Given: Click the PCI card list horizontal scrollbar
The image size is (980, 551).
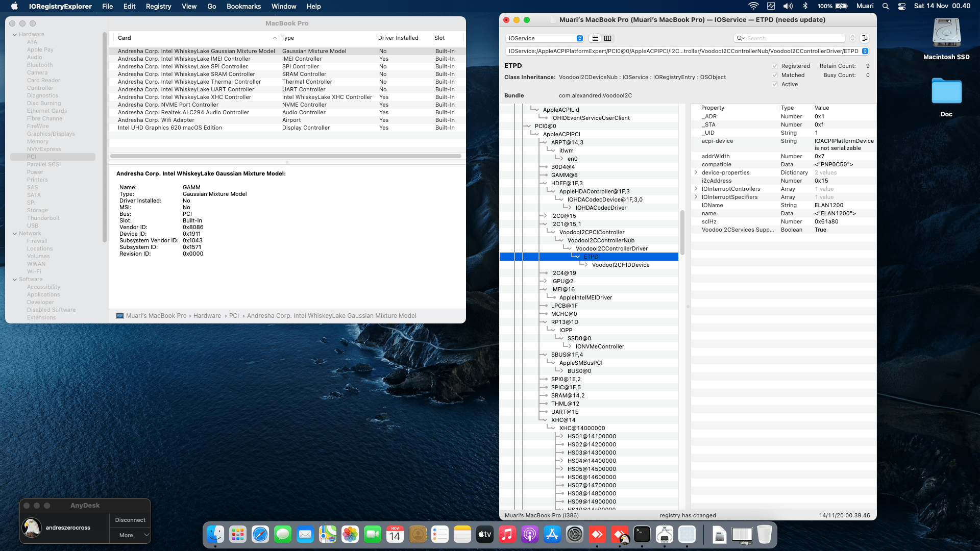Looking at the screenshot, I should coord(286,156).
